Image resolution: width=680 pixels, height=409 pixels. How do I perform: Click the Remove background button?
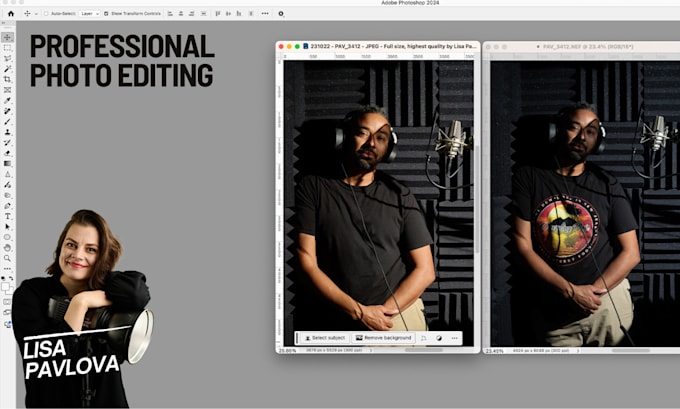[383, 338]
